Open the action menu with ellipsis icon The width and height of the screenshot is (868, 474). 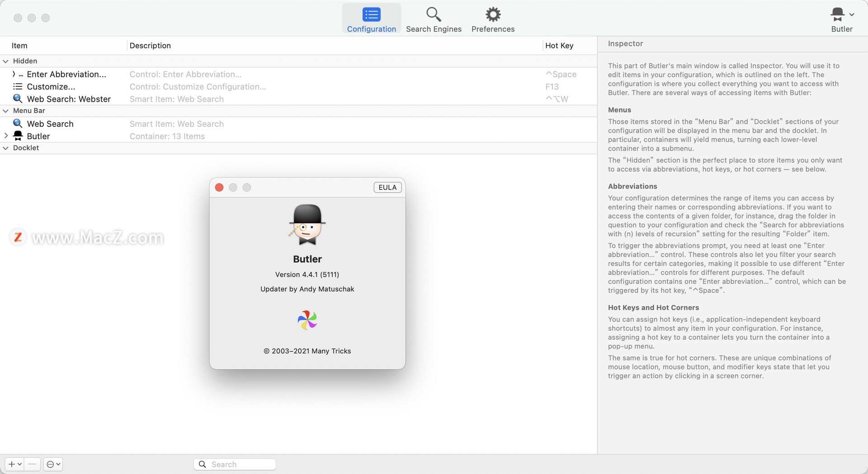point(53,464)
